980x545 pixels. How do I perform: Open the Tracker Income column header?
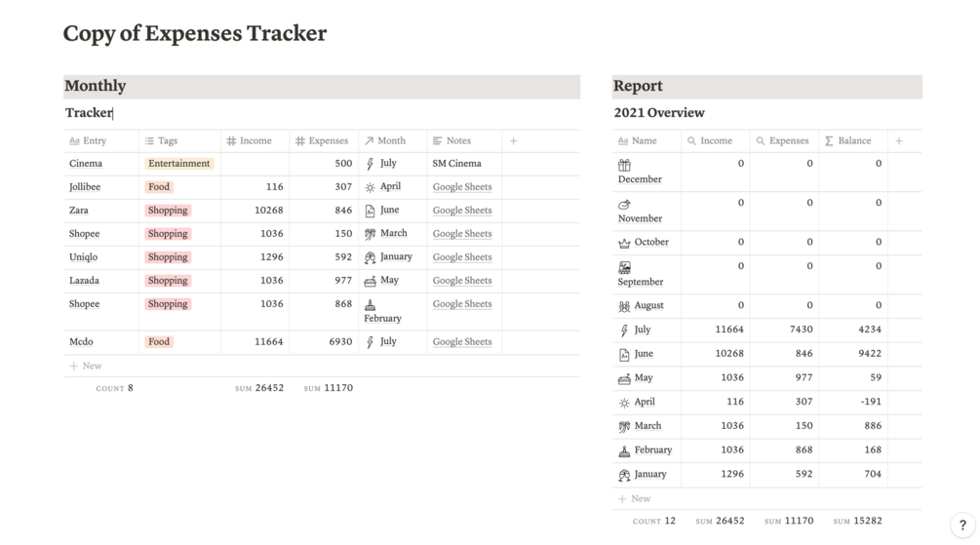(255, 141)
